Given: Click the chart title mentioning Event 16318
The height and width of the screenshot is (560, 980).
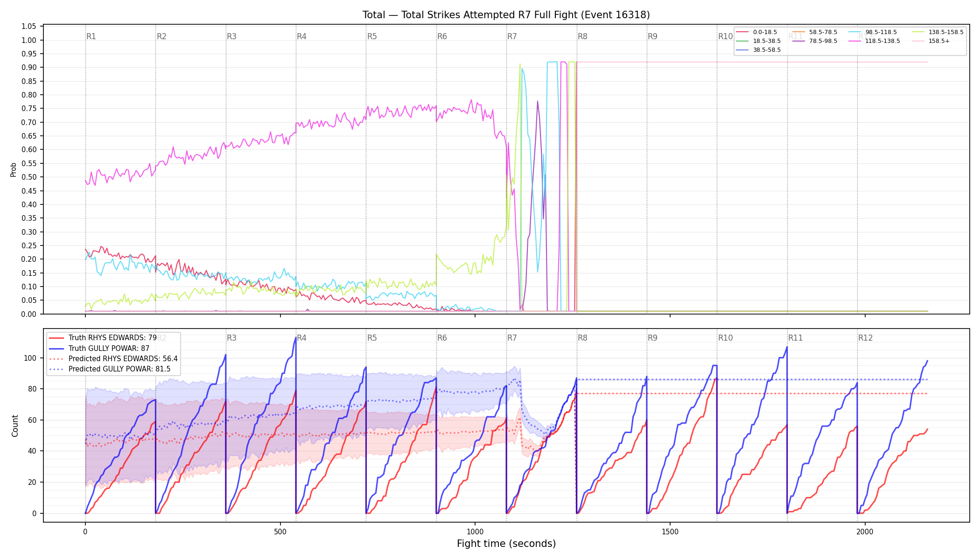Looking at the screenshot, I should 506,15.
